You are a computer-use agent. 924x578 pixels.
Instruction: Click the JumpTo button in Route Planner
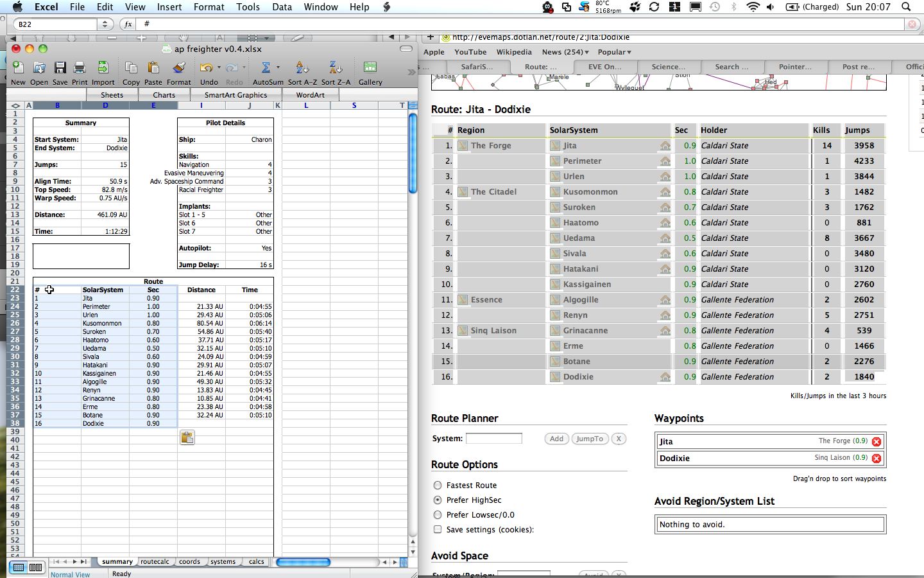tap(590, 439)
